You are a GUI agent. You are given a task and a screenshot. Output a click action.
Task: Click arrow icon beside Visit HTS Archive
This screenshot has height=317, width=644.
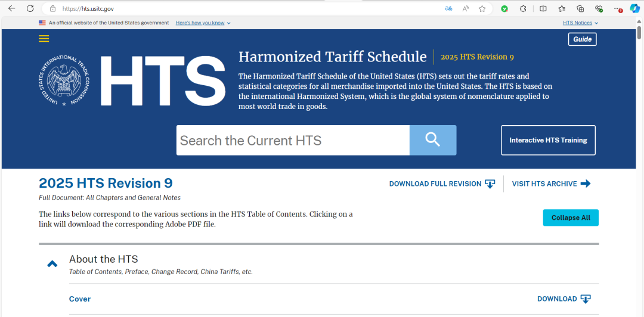586,184
